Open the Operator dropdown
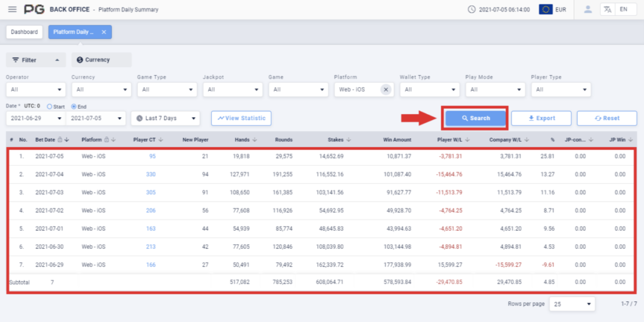 [x=36, y=89]
